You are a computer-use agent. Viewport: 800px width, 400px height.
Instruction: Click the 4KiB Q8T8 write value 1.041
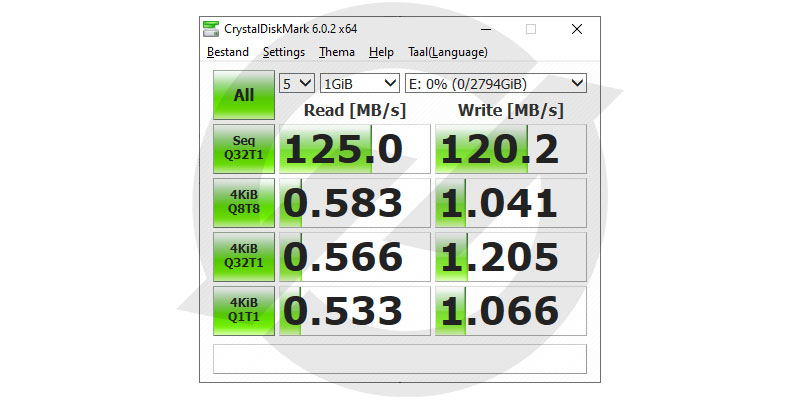(x=511, y=203)
